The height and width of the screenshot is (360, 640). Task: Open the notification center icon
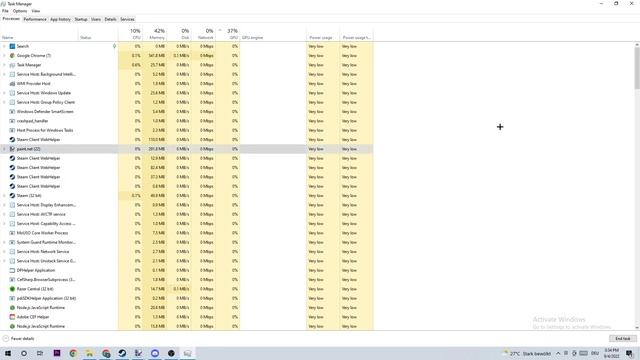[629, 353]
